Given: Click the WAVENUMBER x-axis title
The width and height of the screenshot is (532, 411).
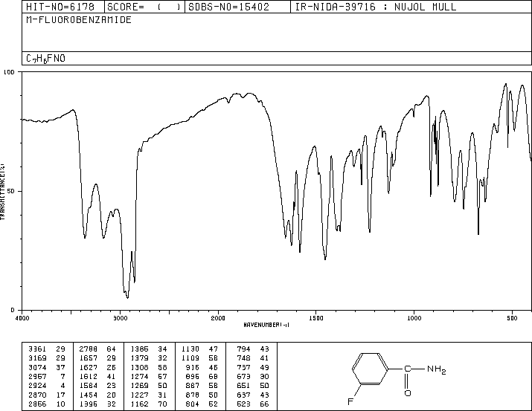Looking at the screenshot, I should 266,325.
